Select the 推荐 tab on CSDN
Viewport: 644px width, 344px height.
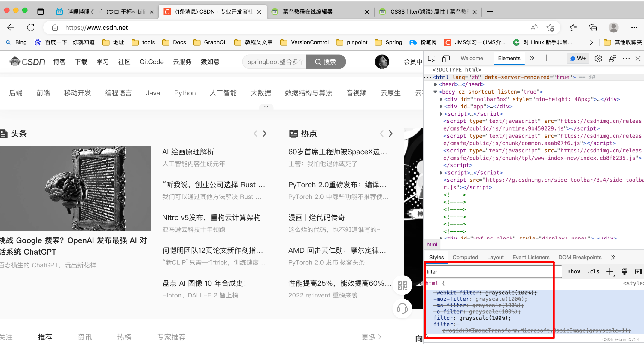45,336
